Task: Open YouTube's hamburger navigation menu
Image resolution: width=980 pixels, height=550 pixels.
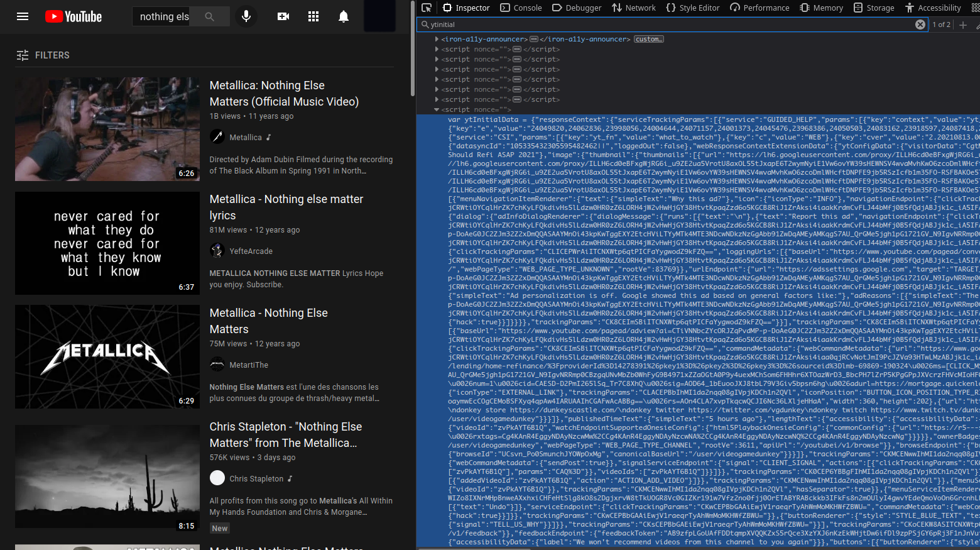Action: click(23, 16)
